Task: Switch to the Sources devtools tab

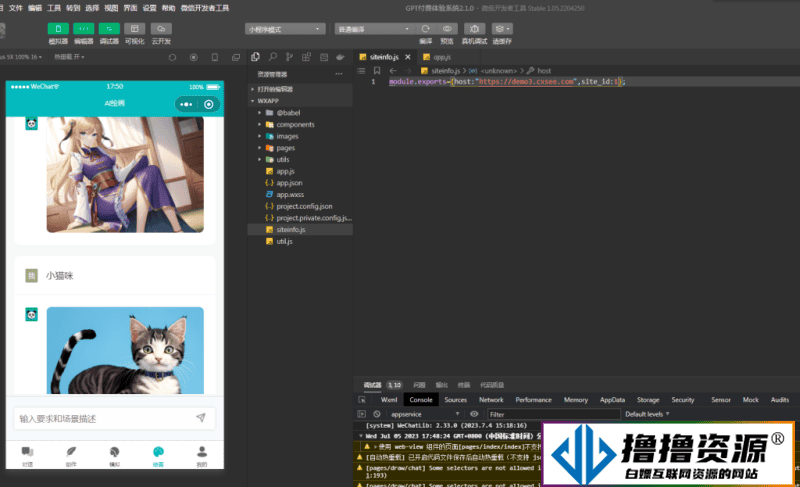Action: 456,400
